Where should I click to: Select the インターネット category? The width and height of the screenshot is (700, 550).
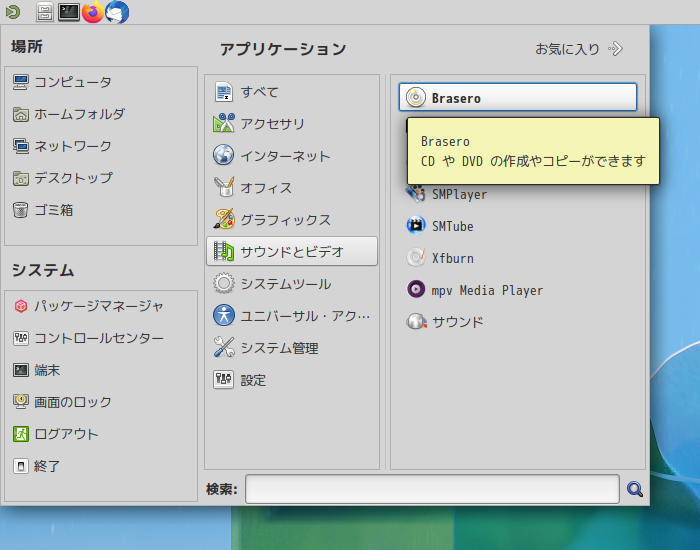(x=292, y=156)
